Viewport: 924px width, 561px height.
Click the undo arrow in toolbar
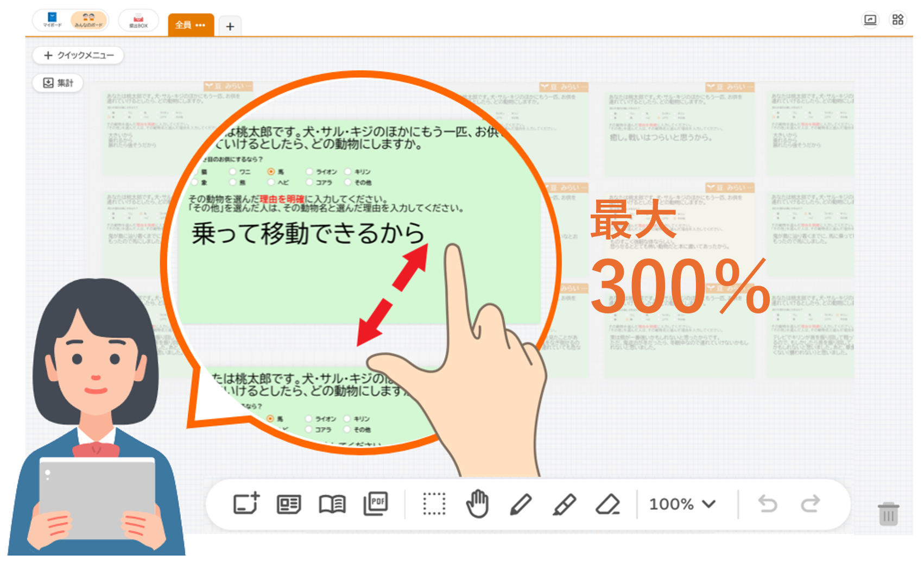click(x=768, y=504)
